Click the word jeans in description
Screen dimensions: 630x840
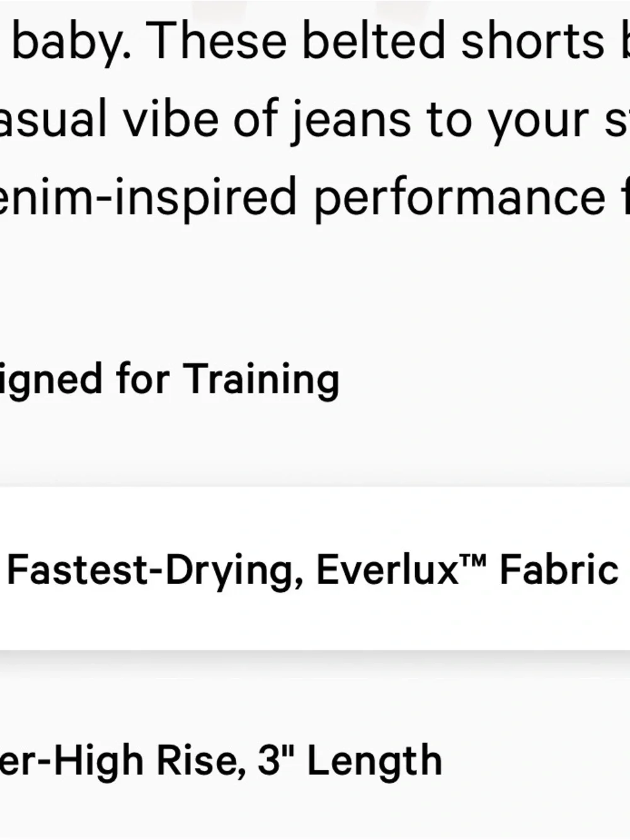(x=350, y=120)
